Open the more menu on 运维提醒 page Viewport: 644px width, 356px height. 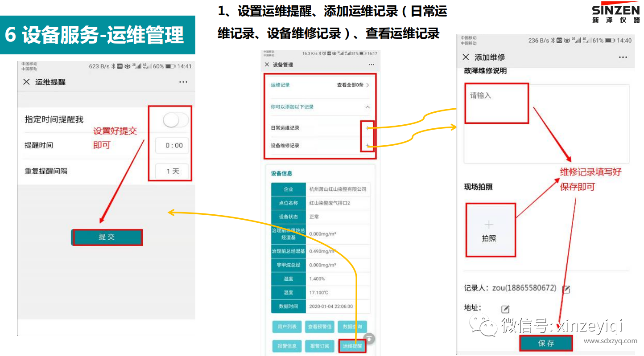(183, 82)
